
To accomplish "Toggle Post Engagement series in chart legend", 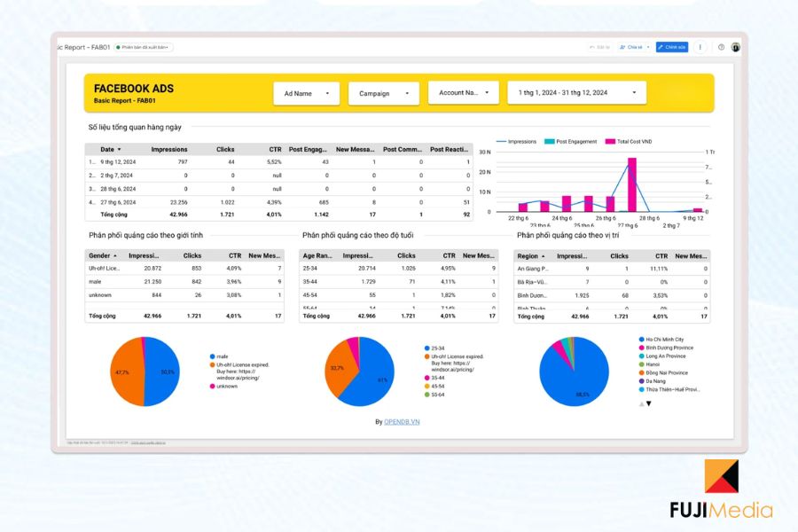I will click(570, 142).
